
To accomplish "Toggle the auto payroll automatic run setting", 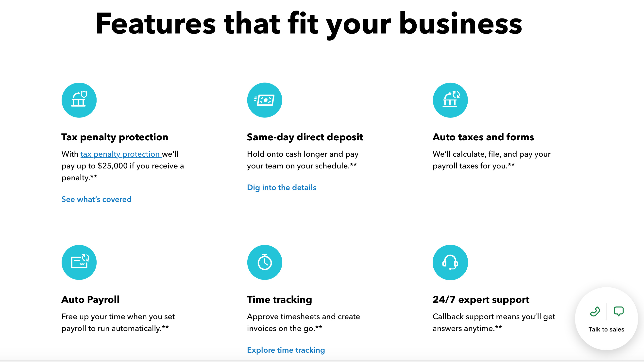I will point(79,262).
